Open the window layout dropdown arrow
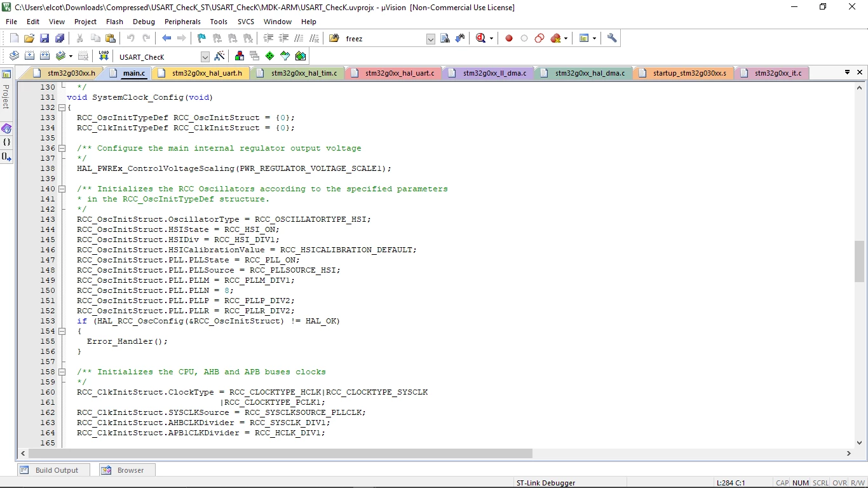This screenshot has width=868, height=488. [x=594, y=38]
